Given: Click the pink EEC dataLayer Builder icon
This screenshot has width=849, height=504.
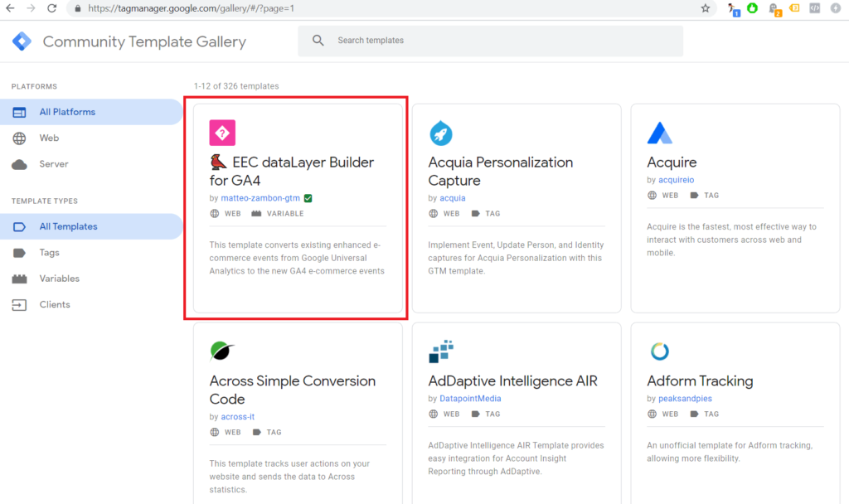Looking at the screenshot, I should [x=222, y=133].
